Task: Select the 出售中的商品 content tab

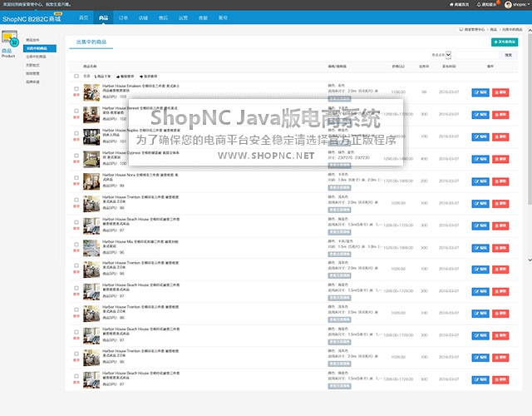Action: [x=91, y=42]
